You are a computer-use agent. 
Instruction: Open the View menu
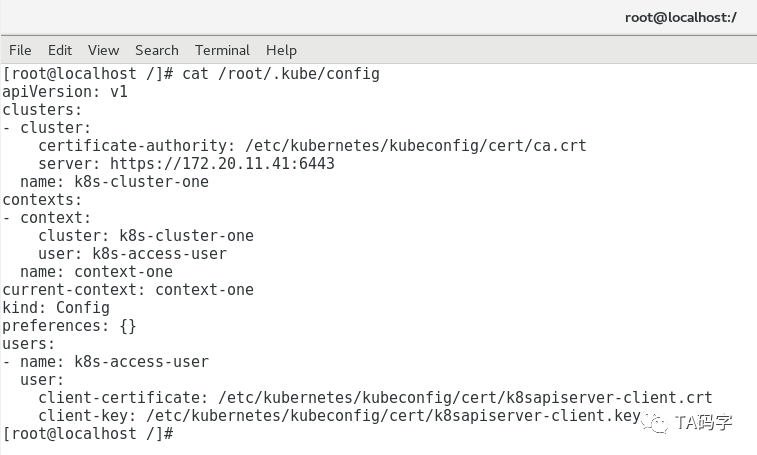pyautogui.click(x=103, y=50)
